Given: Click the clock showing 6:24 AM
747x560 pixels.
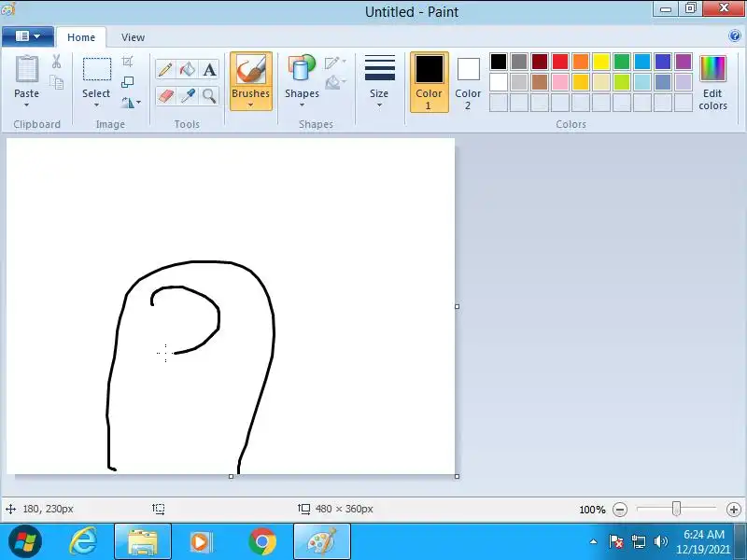Looking at the screenshot, I should point(704,534).
